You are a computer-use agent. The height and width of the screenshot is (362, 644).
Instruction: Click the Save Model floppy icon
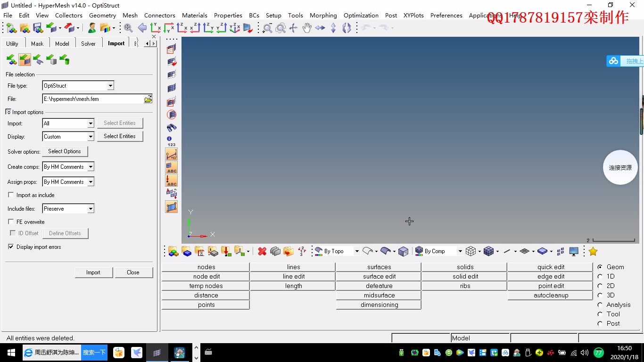click(38, 28)
